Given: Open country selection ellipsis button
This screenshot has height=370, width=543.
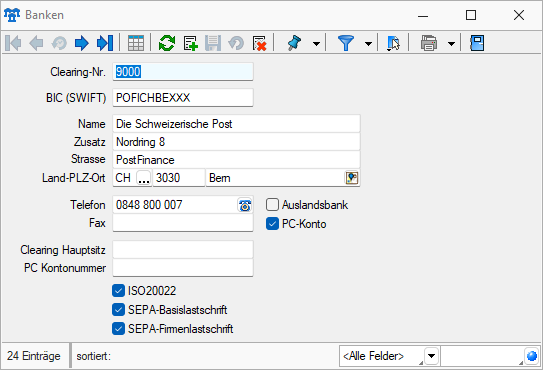Looking at the screenshot, I should [x=144, y=178].
